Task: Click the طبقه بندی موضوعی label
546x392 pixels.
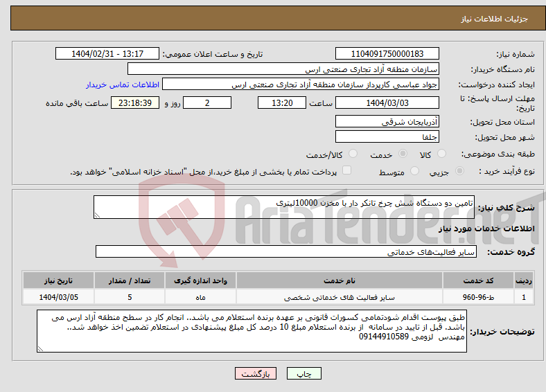Action: [498, 154]
